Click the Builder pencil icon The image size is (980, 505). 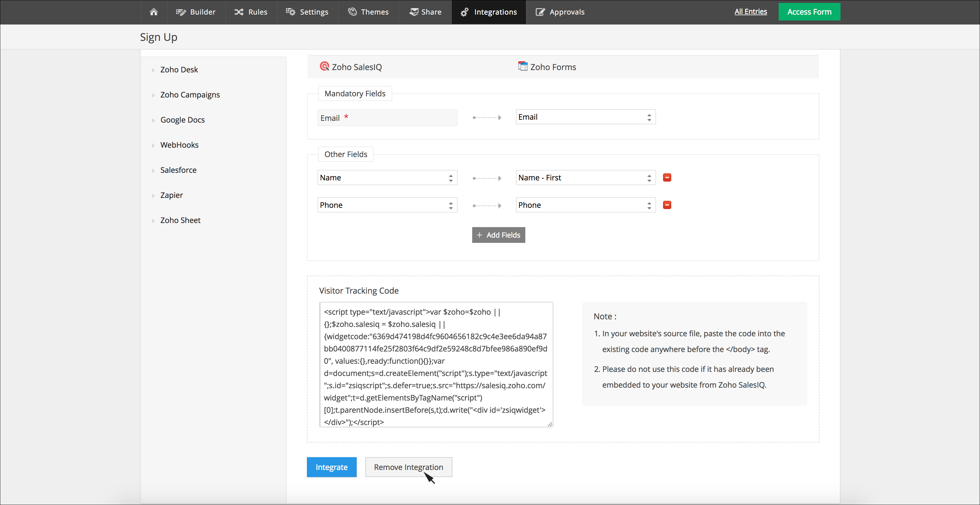[181, 12]
